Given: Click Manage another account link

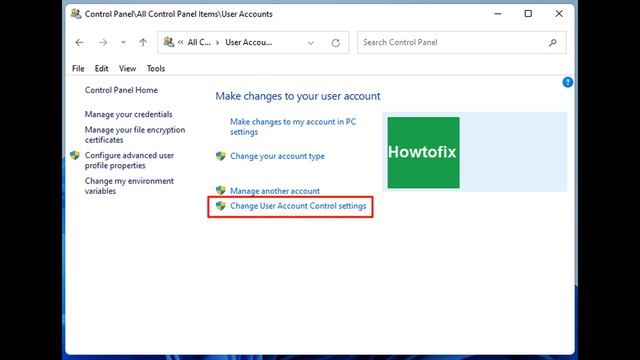Looking at the screenshot, I should click(x=275, y=191).
